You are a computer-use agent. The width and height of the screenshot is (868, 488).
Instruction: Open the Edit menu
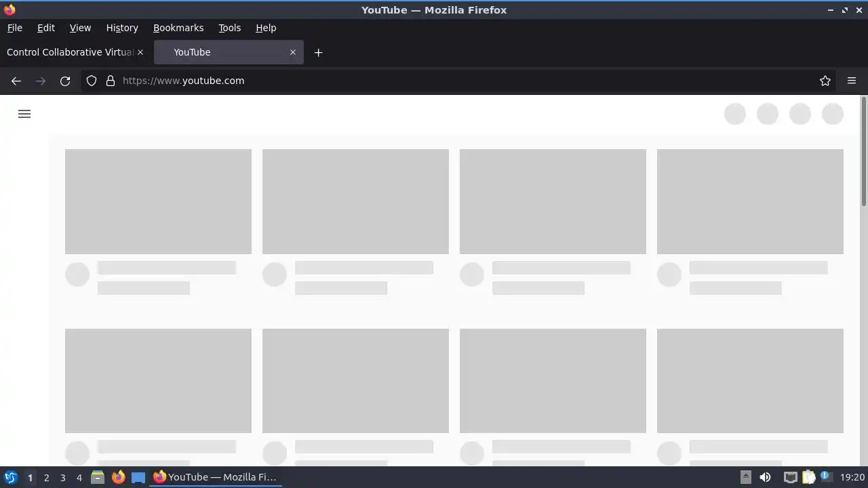coord(46,28)
